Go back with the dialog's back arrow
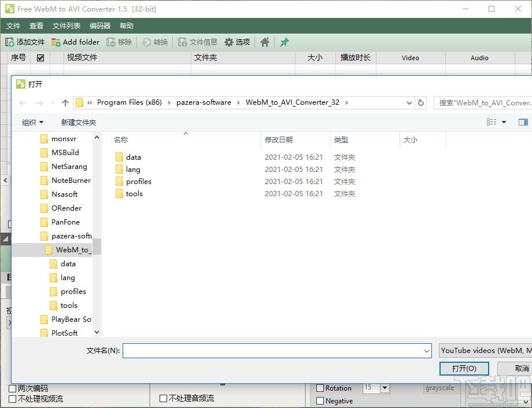Viewport: 532px width, 408px height. click(x=23, y=103)
